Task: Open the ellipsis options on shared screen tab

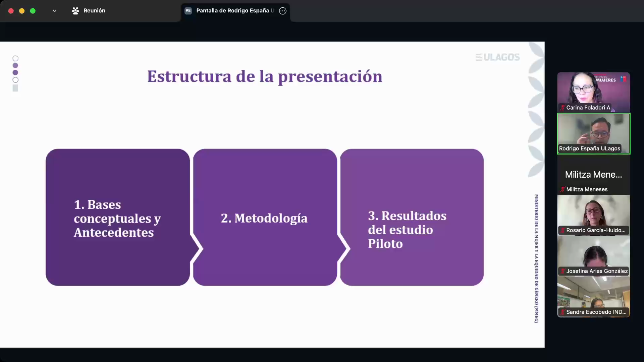Action: coord(283,11)
